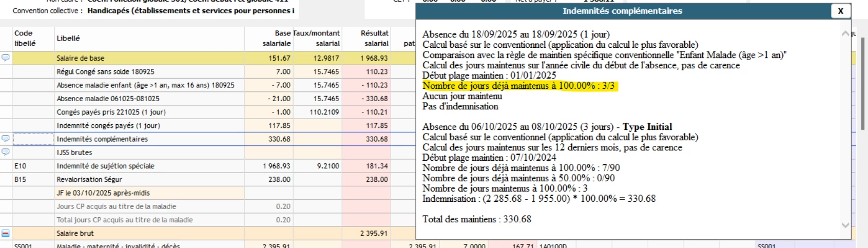The width and height of the screenshot is (868, 248).
Task: Click the Indemnisation formula line in popup
Action: tap(539, 199)
